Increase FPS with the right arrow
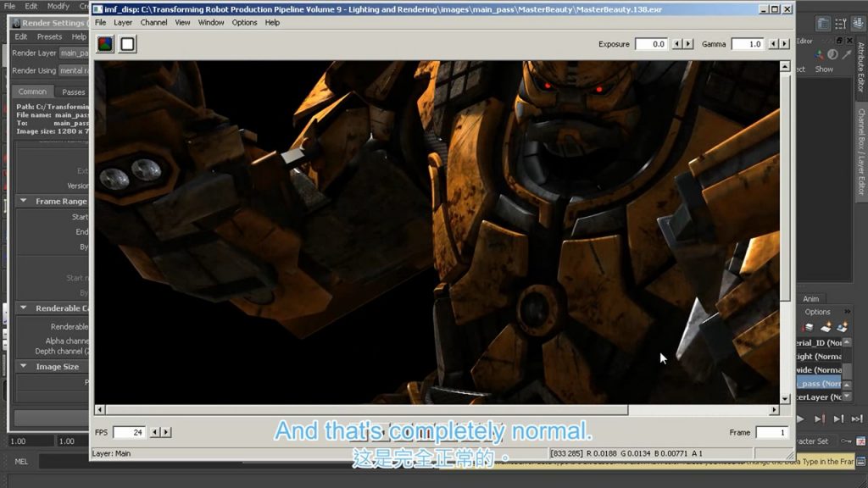The image size is (868, 488). click(x=166, y=432)
